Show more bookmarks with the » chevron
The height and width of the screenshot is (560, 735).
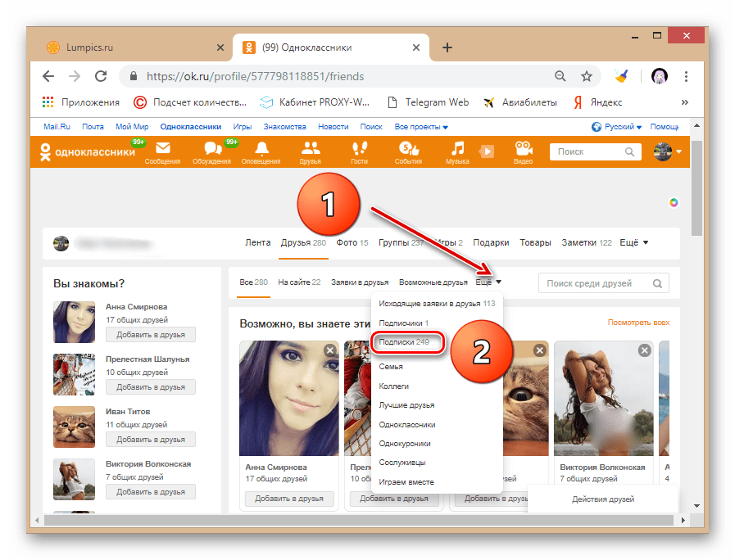pos(685,102)
